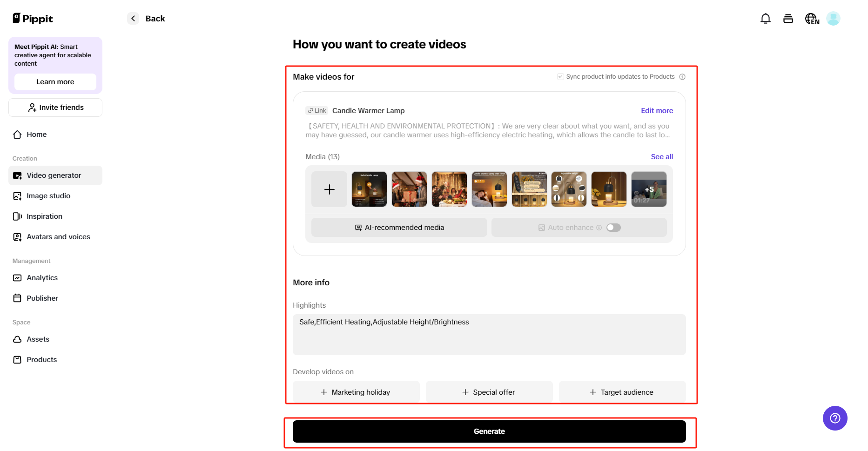Click AI-recommended media button

point(399,228)
